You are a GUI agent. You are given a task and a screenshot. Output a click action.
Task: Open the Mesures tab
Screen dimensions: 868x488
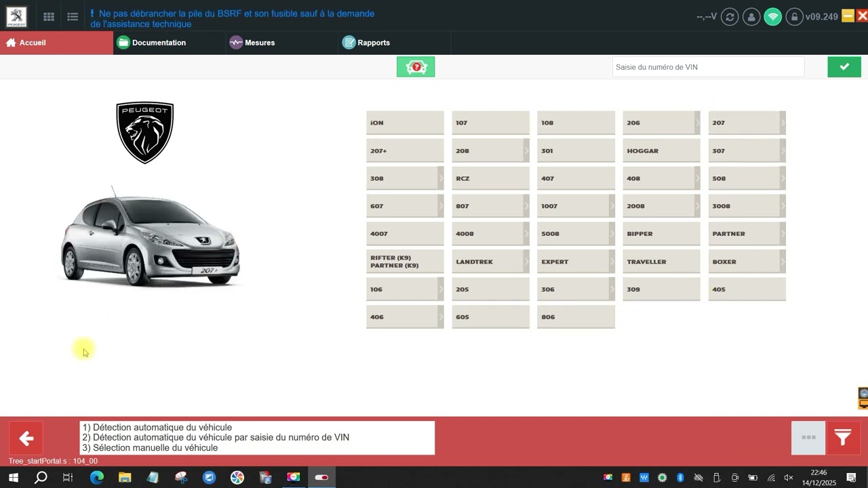(282, 43)
